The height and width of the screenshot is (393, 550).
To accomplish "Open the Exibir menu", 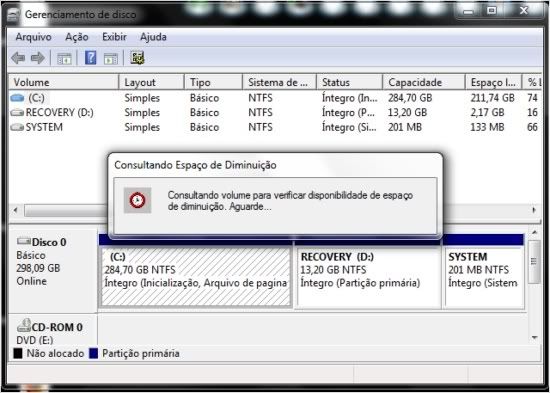I will click(x=114, y=37).
